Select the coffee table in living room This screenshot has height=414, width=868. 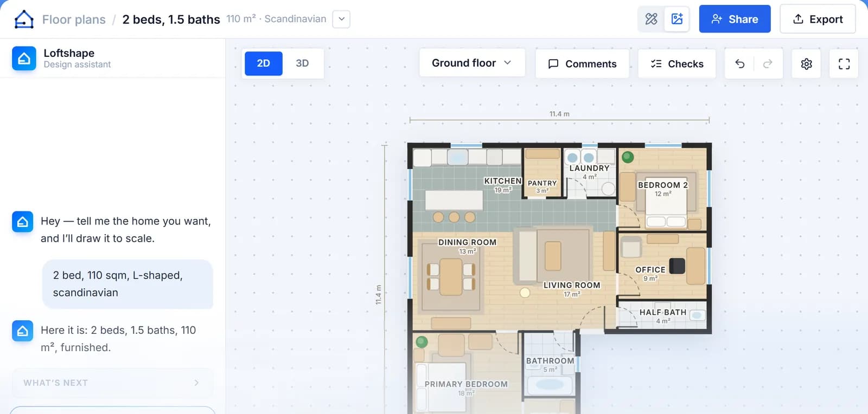[x=553, y=256]
